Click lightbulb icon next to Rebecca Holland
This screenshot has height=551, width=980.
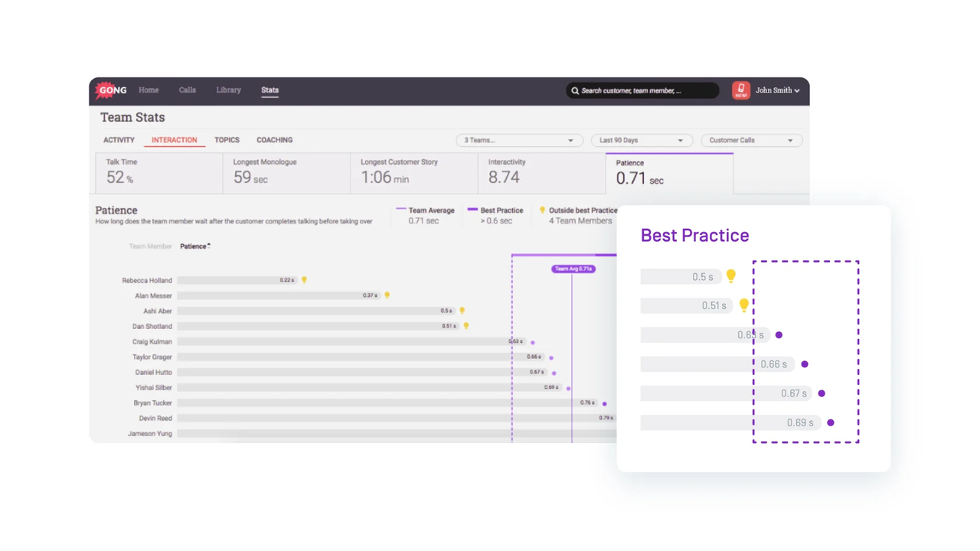click(304, 280)
